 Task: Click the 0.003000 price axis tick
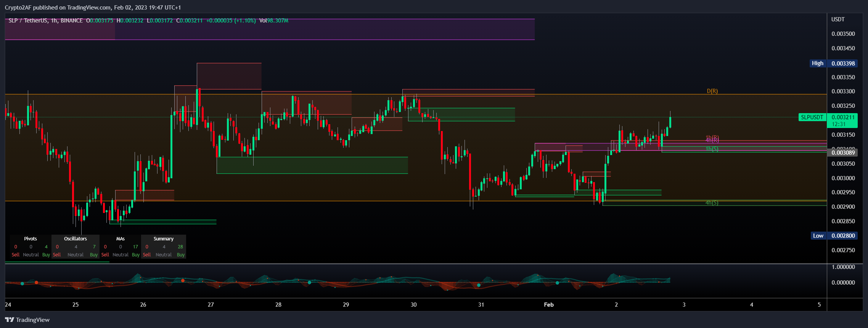(x=843, y=178)
